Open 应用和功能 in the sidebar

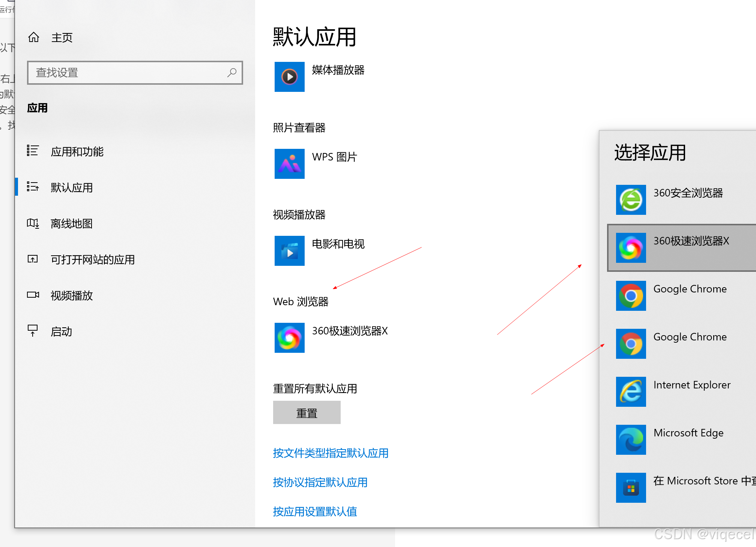77,152
